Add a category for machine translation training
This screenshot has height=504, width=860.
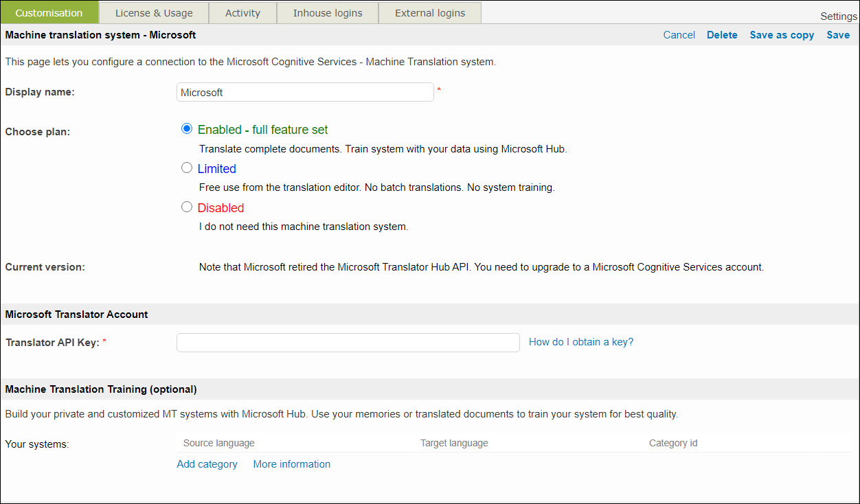pyautogui.click(x=207, y=463)
